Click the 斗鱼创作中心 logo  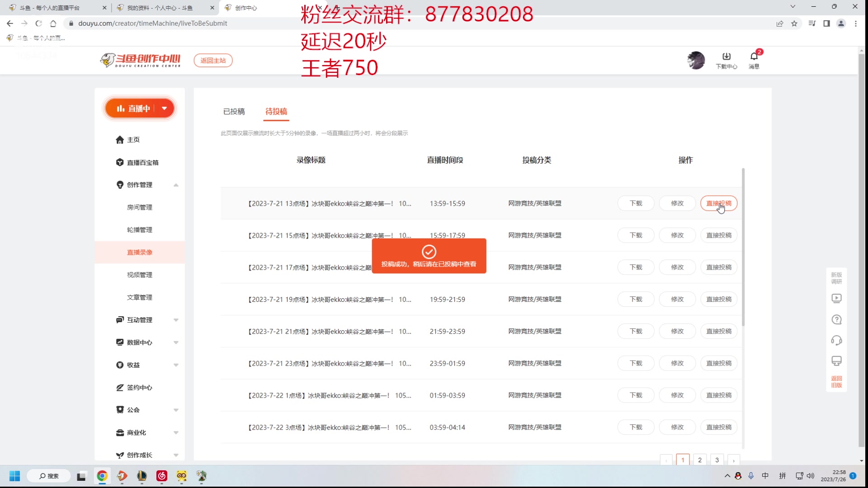point(141,60)
